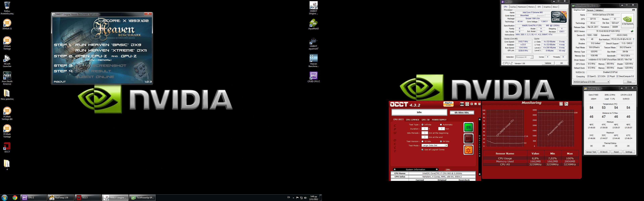Screen dimensions: 644x201
Task: Click the OK button in CPU-Z
Action: coord(561,63)
